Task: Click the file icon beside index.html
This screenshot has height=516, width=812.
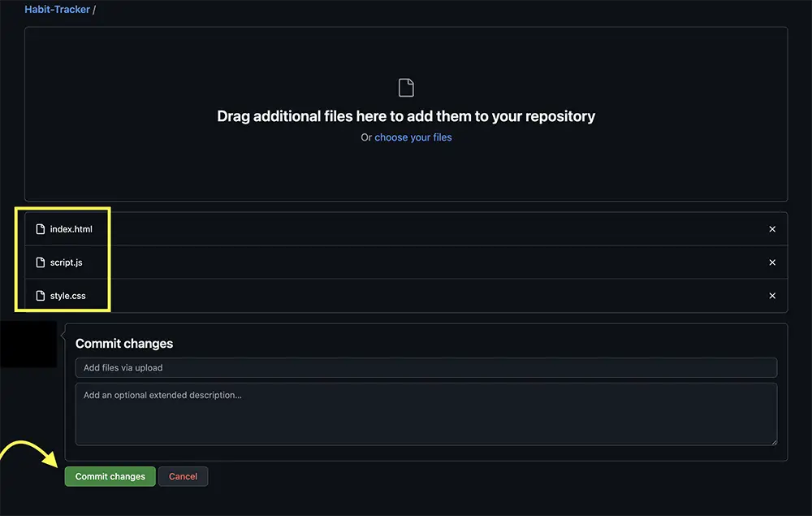Action: pyautogui.click(x=41, y=229)
